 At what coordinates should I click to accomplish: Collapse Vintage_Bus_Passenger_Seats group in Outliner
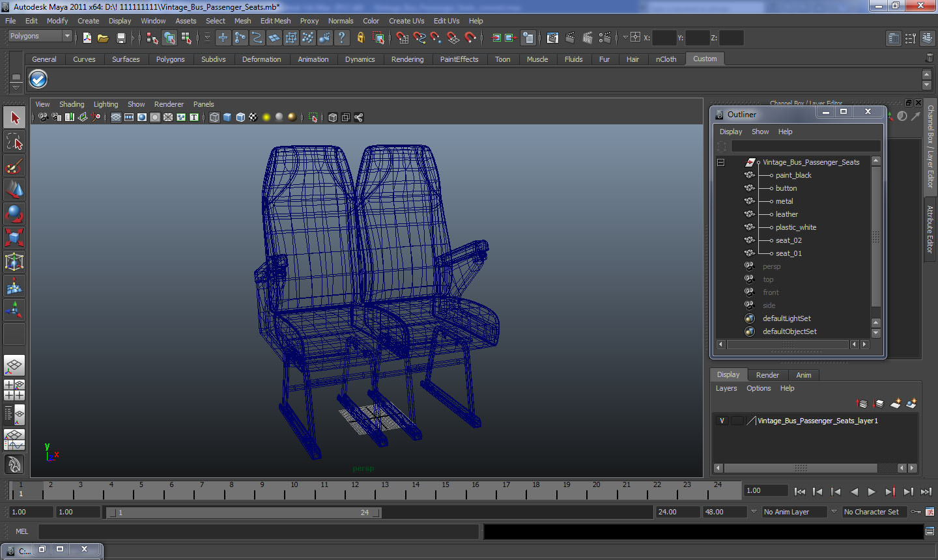[721, 162]
